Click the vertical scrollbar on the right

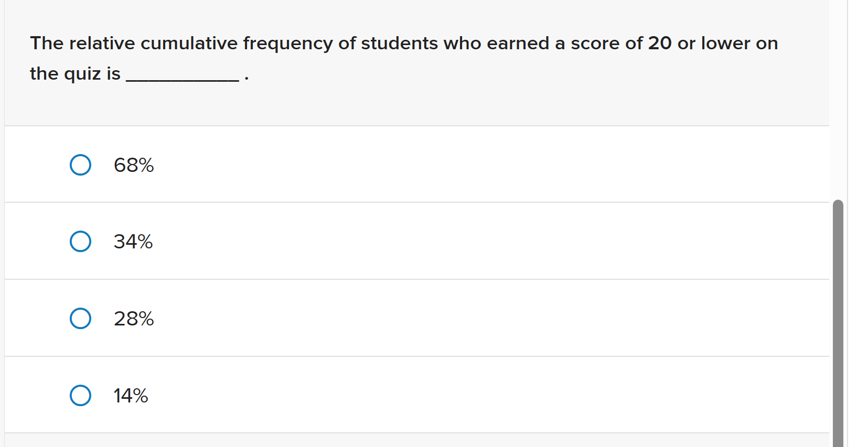(839, 314)
